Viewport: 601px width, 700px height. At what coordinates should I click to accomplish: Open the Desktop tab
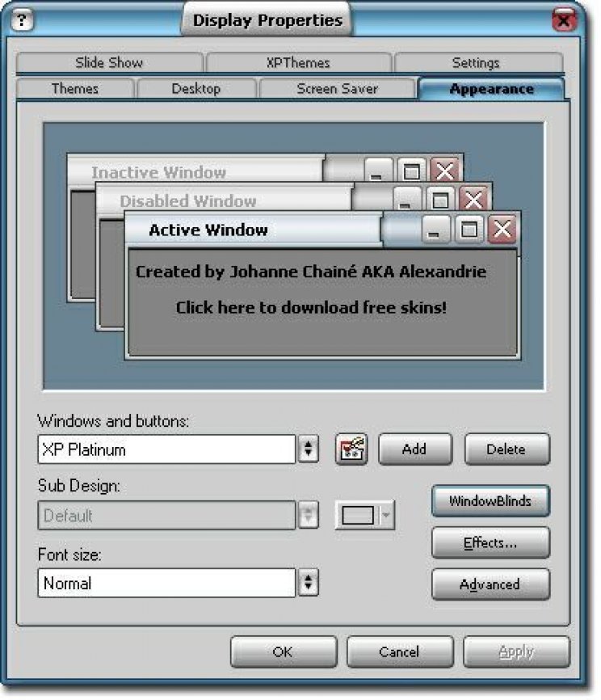[x=195, y=88]
